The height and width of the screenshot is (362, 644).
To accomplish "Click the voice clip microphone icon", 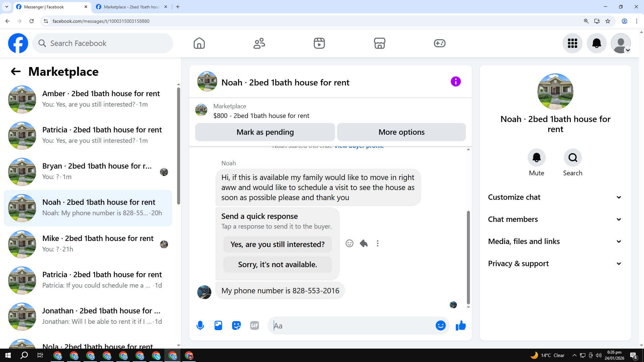I will [x=200, y=325].
